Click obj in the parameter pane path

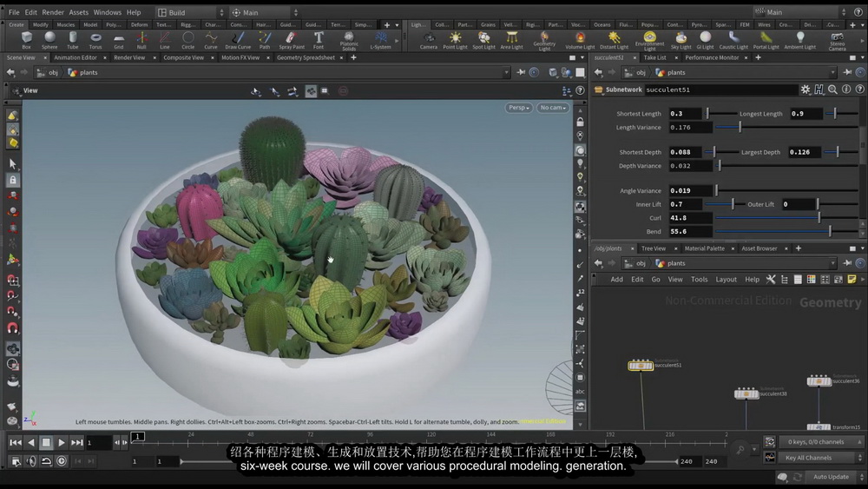pos(636,73)
